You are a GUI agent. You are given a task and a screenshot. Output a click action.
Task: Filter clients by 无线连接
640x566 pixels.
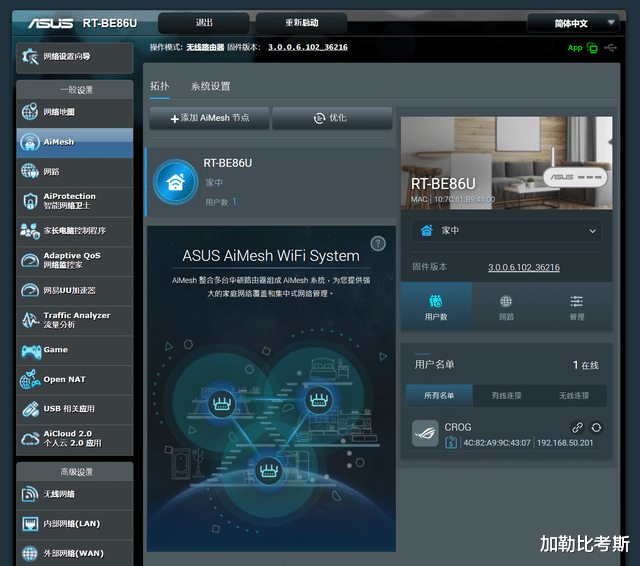[x=573, y=395]
